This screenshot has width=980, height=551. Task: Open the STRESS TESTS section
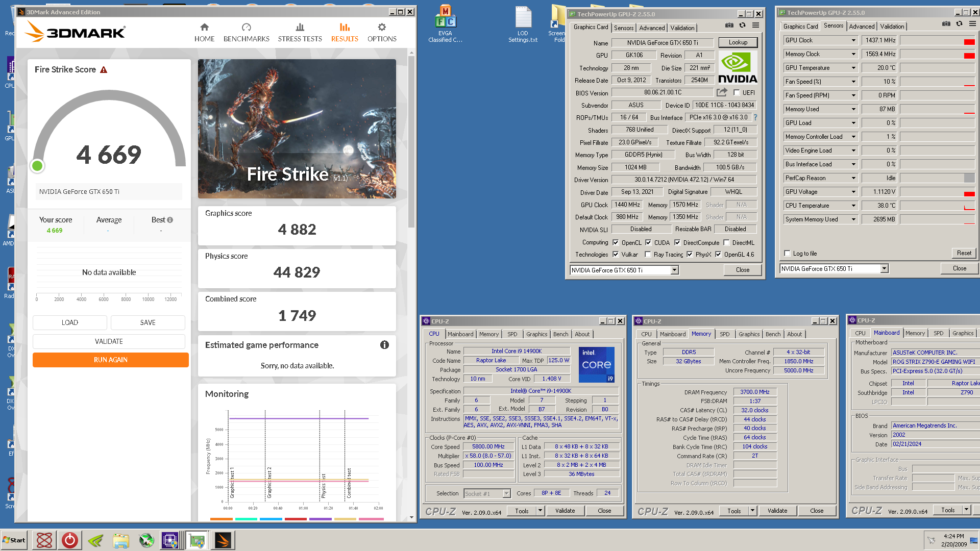300,33
